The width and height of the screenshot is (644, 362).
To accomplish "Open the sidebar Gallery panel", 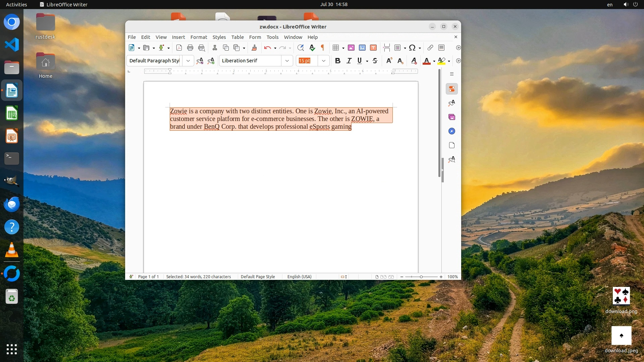I will coord(452,117).
